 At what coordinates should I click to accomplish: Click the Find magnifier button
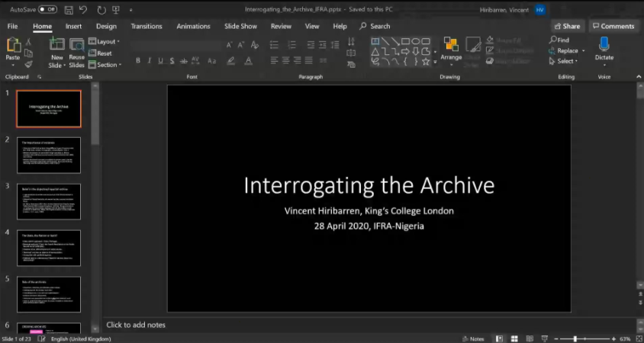[x=559, y=40]
